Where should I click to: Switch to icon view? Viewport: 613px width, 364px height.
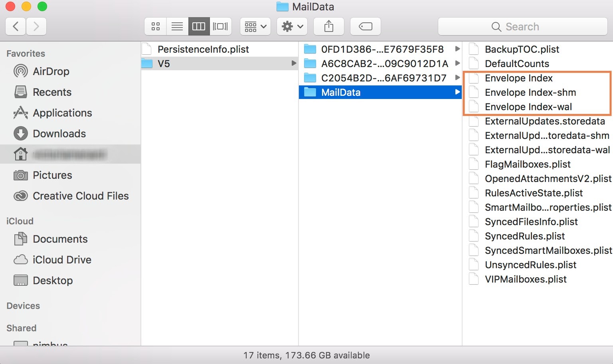coord(156,26)
